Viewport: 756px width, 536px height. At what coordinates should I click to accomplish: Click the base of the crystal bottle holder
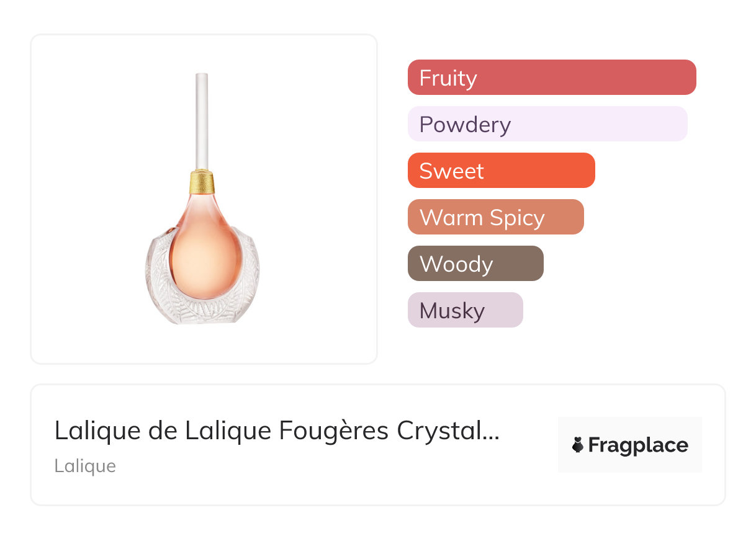coord(202,315)
